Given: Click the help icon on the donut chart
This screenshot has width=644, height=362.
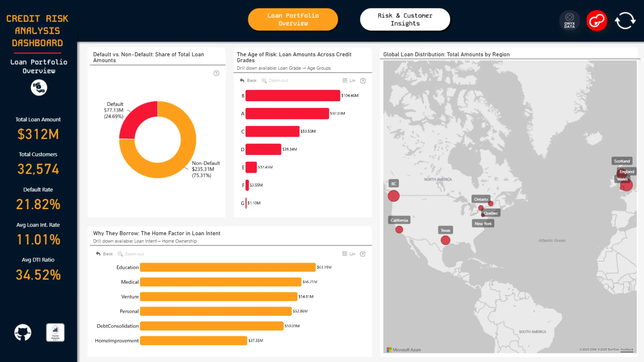Looking at the screenshot, I should tap(216, 73).
